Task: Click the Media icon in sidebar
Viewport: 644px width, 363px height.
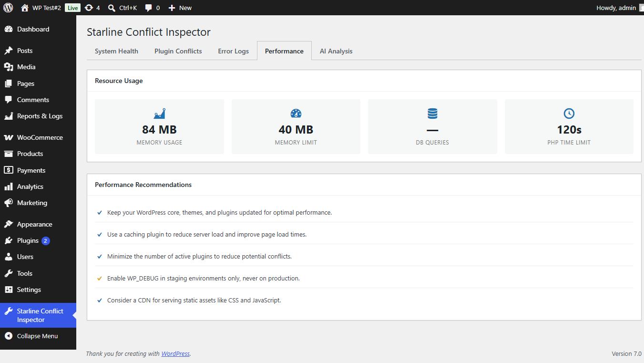Action: tap(9, 67)
